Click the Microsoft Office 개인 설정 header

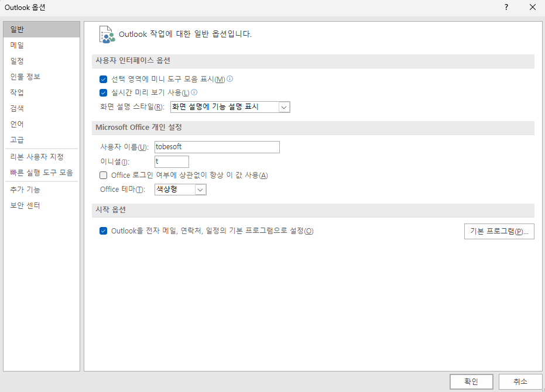(313, 128)
